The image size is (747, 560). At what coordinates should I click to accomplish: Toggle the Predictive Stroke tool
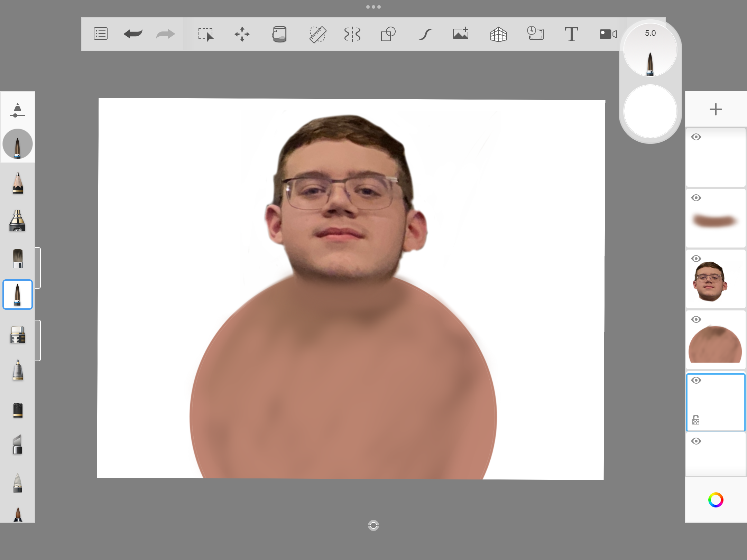coord(425,34)
